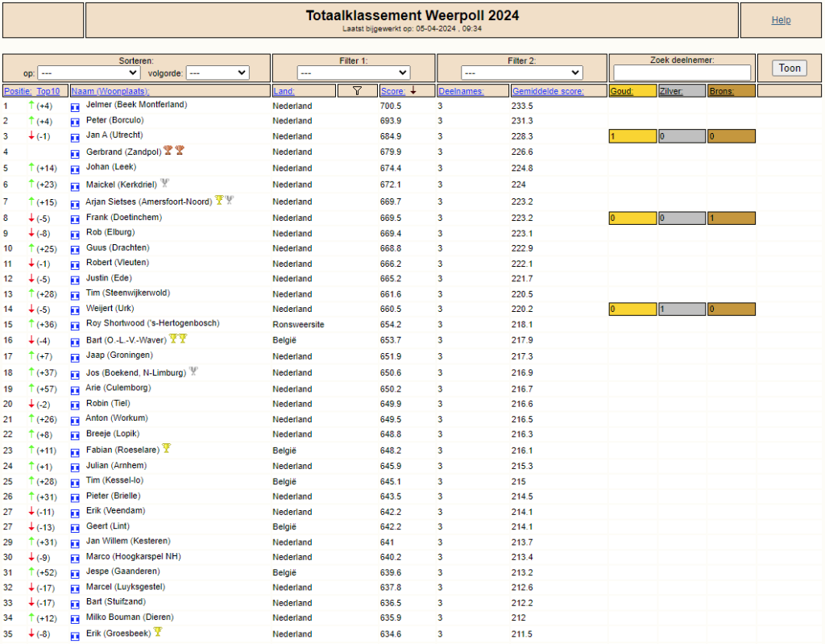The image size is (825, 644).
Task: Click the blue icon beside Tim (Kessel-lo)
Action: click(75, 484)
